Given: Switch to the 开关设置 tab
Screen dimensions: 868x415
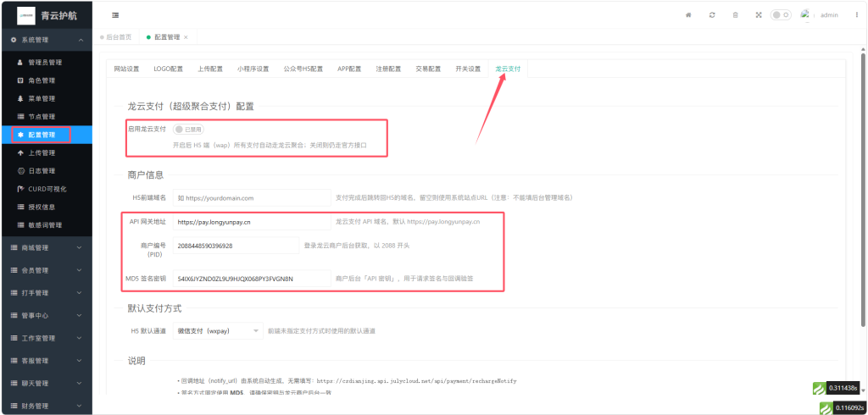Looking at the screenshot, I should click(x=468, y=69).
